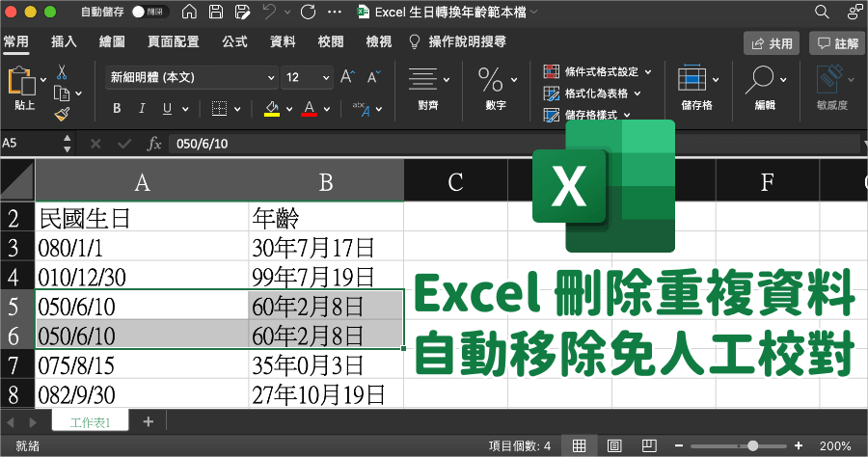This screenshot has width=868, height=457.
Task: Click the Paste clipboard icon
Action: 21,80
